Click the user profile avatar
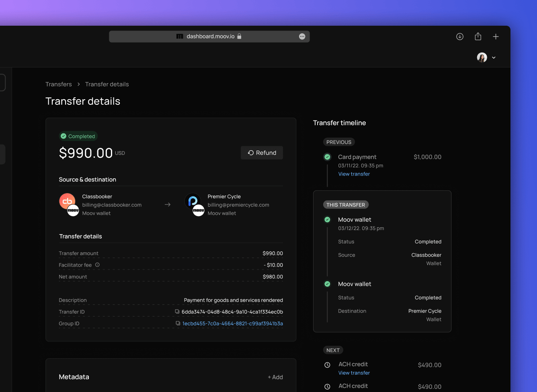537x392 pixels. click(x=482, y=57)
